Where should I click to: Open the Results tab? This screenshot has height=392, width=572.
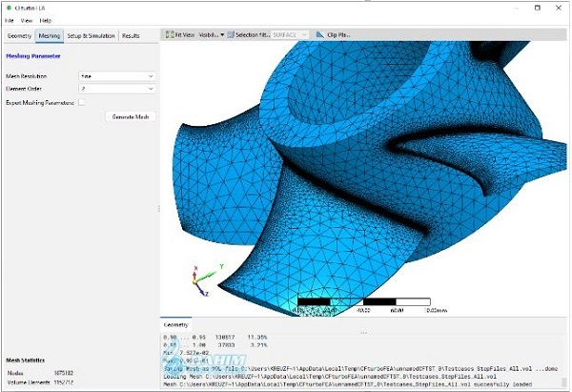pyautogui.click(x=131, y=36)
